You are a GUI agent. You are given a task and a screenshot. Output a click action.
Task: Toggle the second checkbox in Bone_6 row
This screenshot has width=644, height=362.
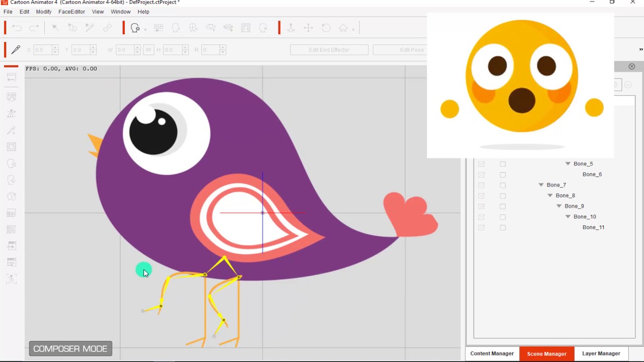[503, 174]
